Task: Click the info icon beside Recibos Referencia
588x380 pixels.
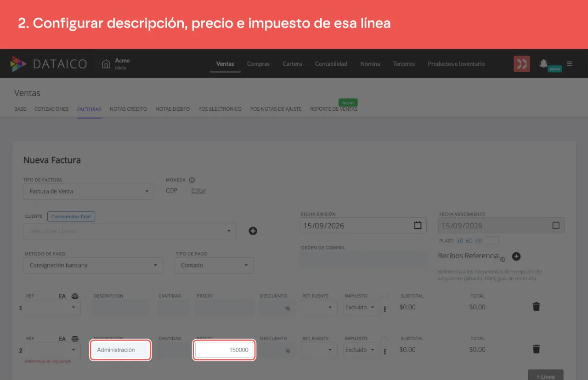Action: click(503, 259)
